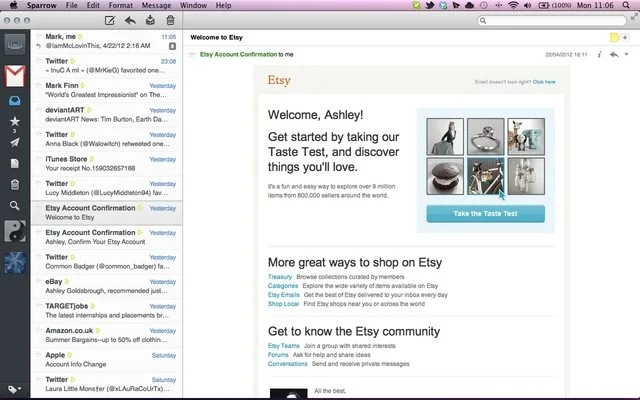Viewport: 640px width, 400px height.
Task: Star the deviantART message
Action: click(39, 110)
